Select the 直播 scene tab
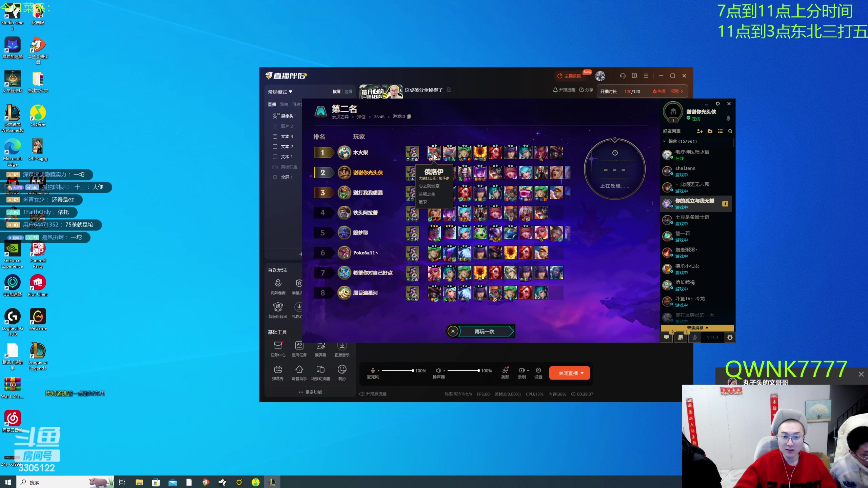Screen dimensions: 868x488 tap(272, 104)
